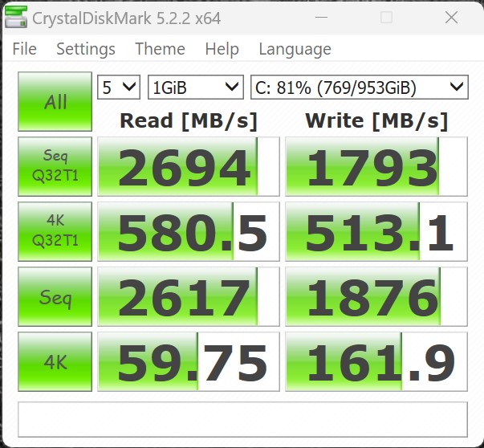484x448 pixels.
Task: Open the Help menu
Action: pyautogui.click(x=222, y=50)
